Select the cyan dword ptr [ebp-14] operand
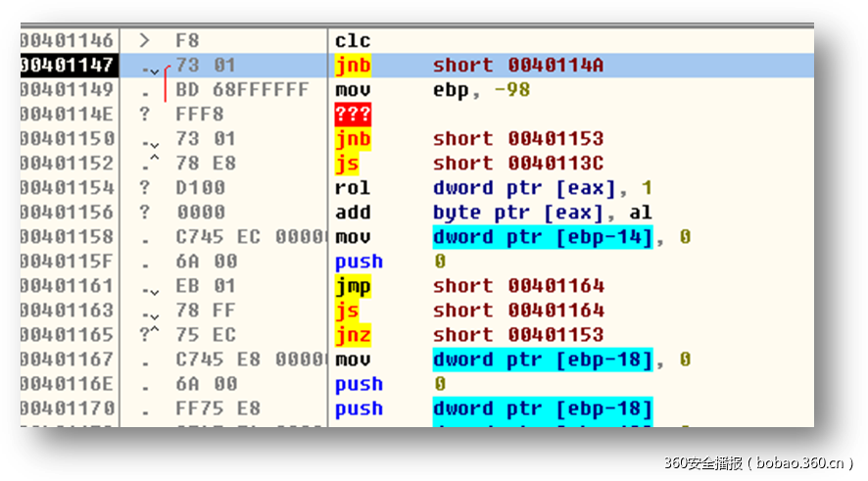The width and height of the screenshot is (868, 481). pyautogui.click(x=542, y=237)
